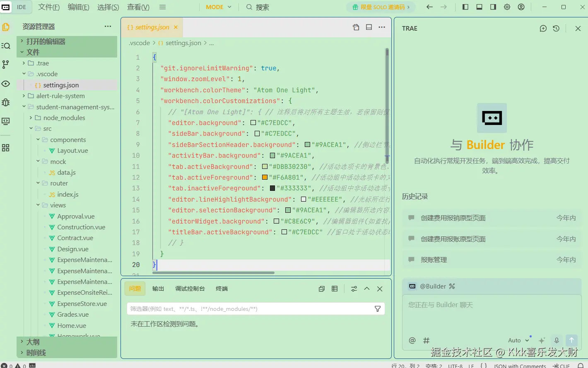Click the tab.activeForeground orange #F6A801 swatch
Viewport: 588px width, 368px height.
pos(265,178)
